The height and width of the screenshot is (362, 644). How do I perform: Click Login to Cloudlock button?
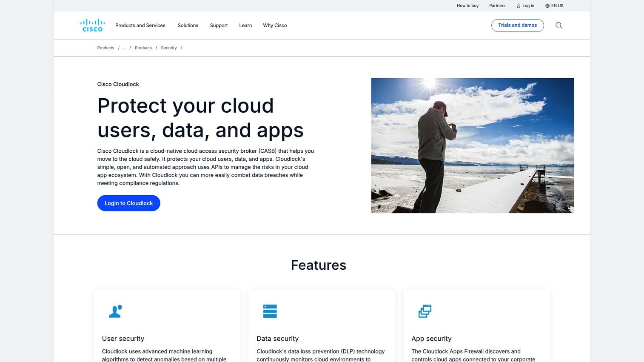129,203
